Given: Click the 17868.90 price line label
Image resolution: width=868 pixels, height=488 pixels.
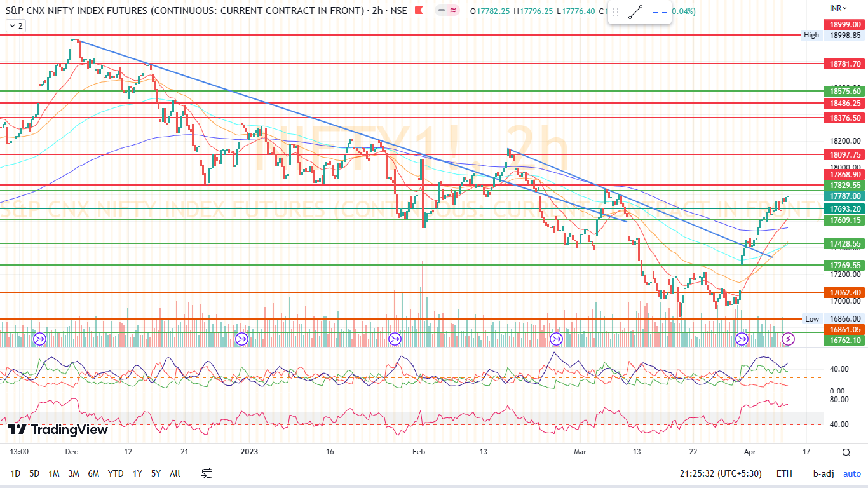Looking at the screenshot, I should tap(845, 174).
